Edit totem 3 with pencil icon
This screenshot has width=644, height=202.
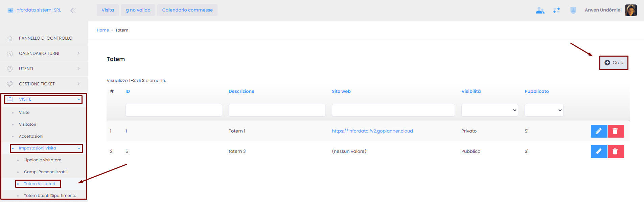[599, 151]
